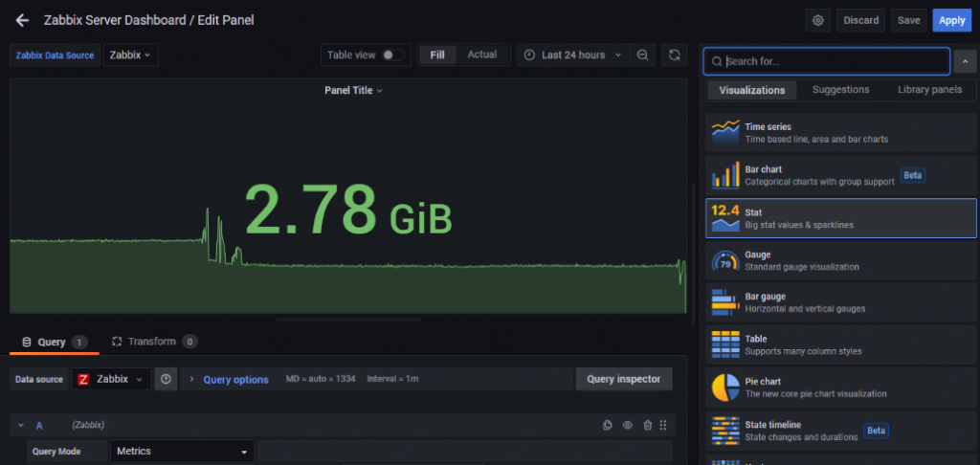Select the Suggestions tab

[840, 90]
